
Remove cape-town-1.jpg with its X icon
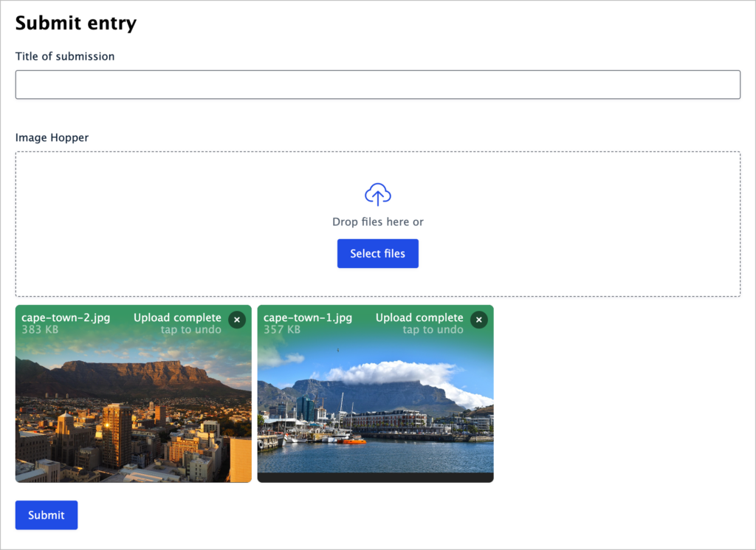tap(478, 320)
